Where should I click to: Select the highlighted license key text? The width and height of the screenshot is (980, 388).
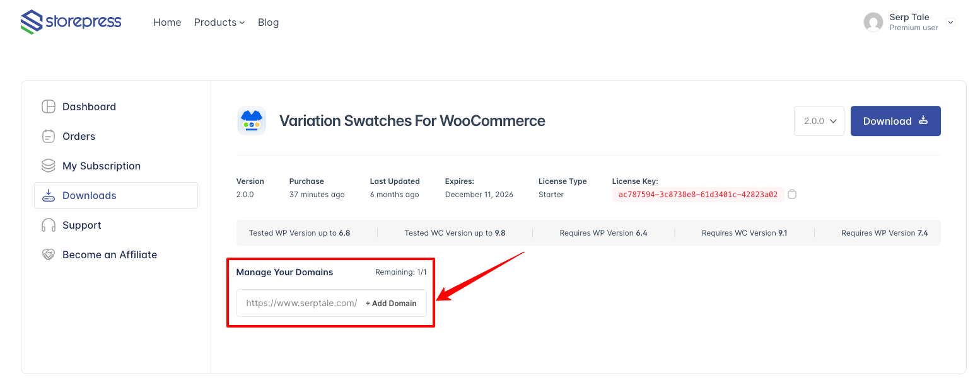tap(697, 194)
